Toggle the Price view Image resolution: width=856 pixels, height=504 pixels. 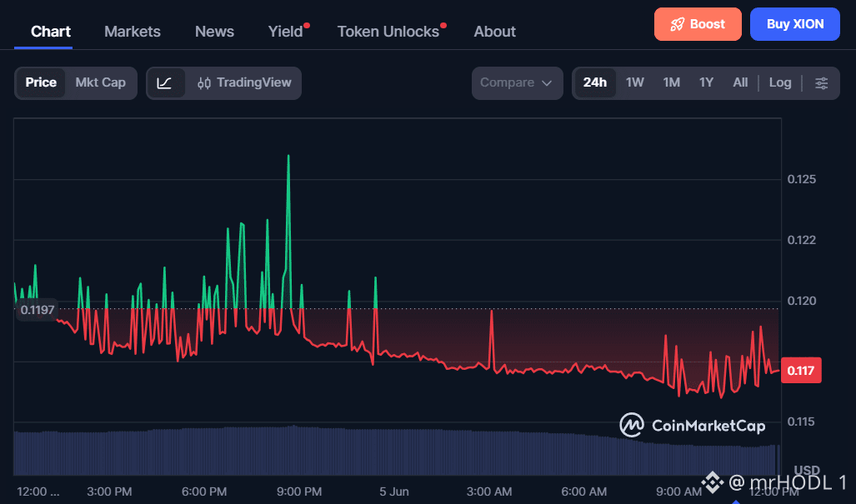pos(41,83)
